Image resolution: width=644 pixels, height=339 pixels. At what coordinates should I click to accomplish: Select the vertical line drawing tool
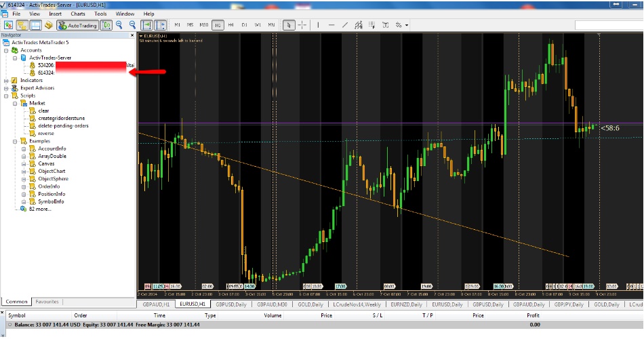pos(317,25)
